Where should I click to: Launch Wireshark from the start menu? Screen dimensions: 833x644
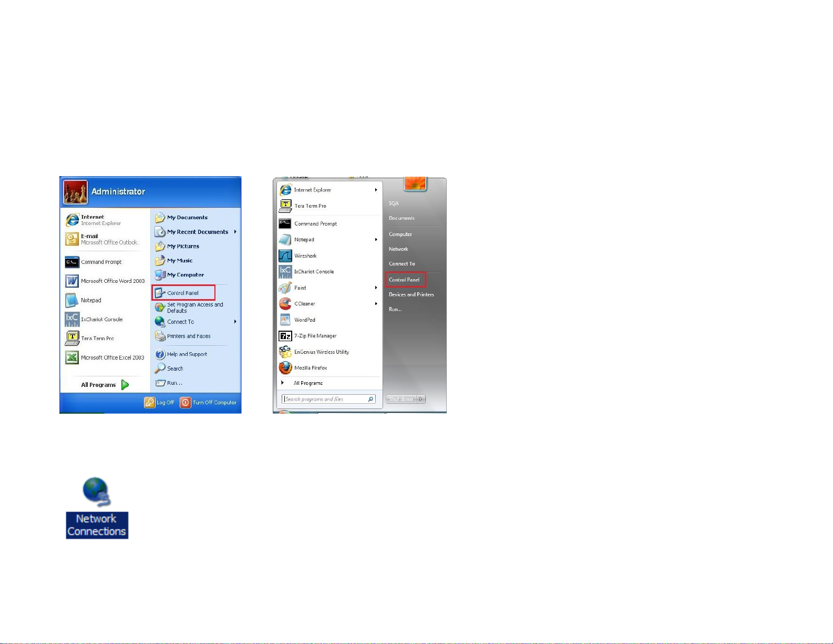click(x=298, y=255)
